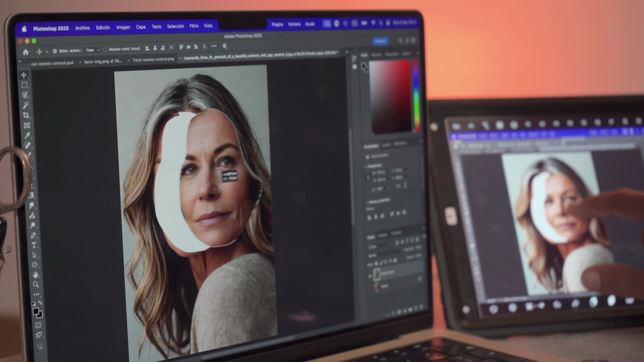Select the Ellipse shape tool
The width and height of the screenshot is (644, 362).
35,265
